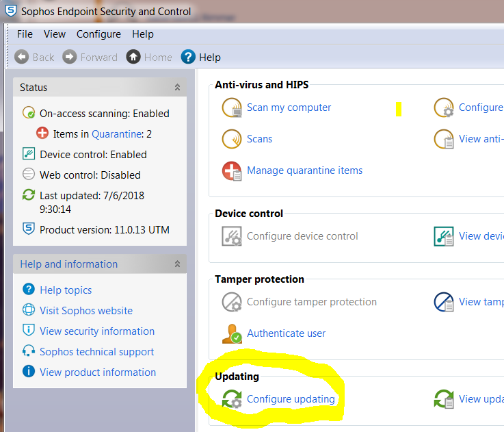
Task: Collapse the Help and information panel
Action: click(x=177, y=264)
